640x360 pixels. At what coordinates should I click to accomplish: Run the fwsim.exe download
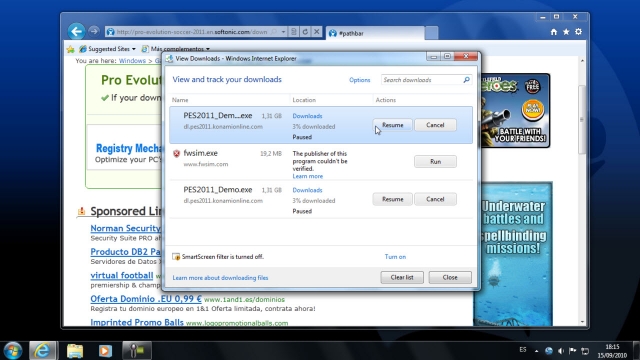[x=435, y=162]
